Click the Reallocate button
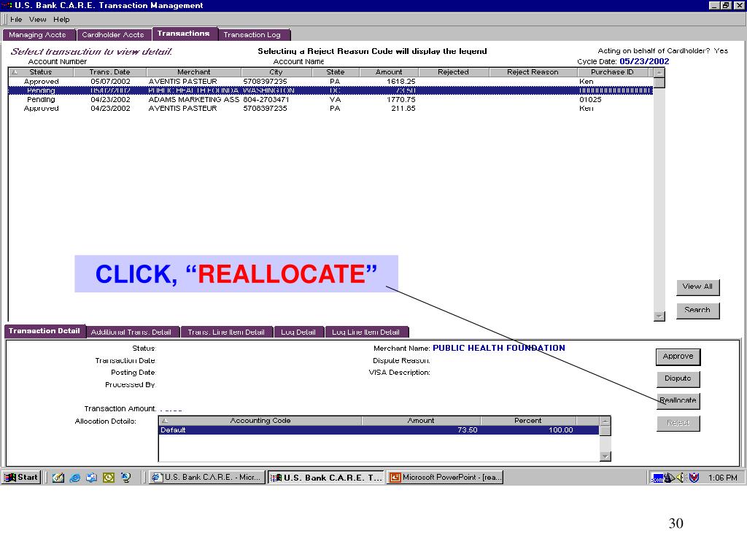Viewport: 747px width, 560px height. click(678, 400)
